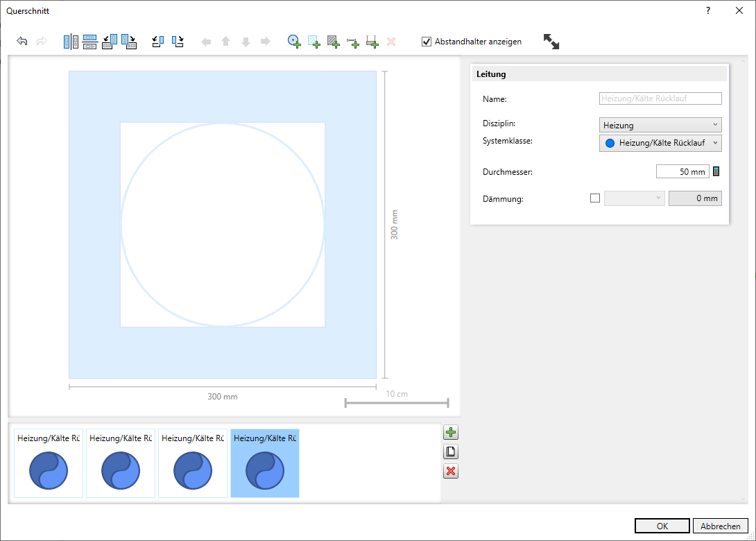
Task: Click the undo arrow icon
Action: pos(22,42)
